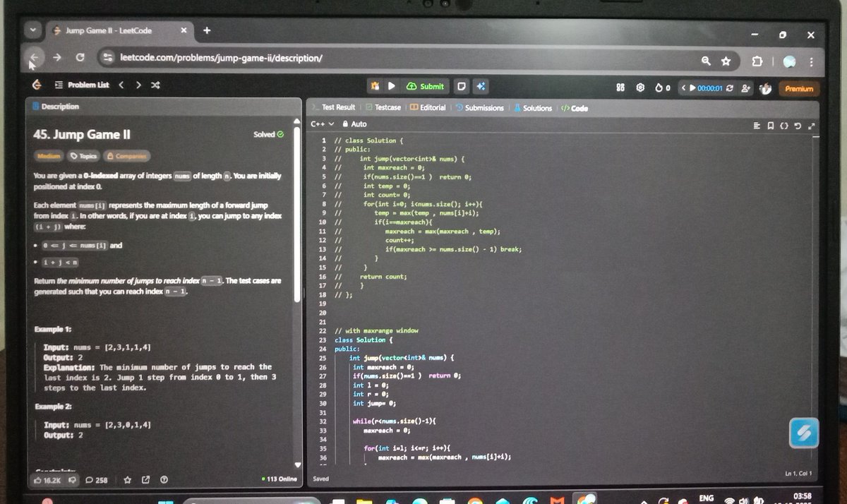Expand the Companies tag

(x=127, y=155)
